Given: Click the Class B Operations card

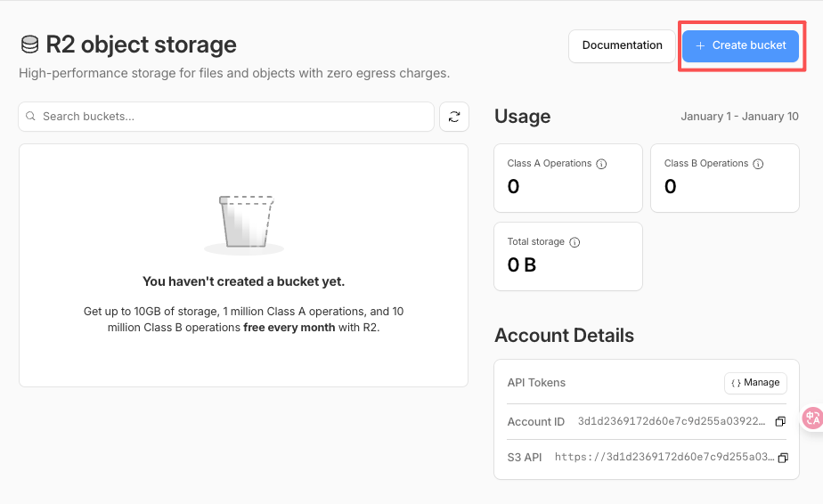Looking at the screenshot, I should [725, 178].
